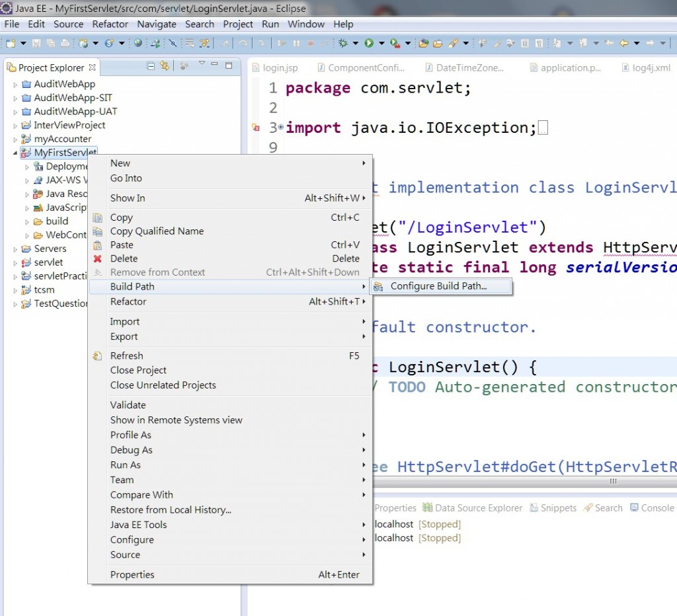
Task: Click the Link with Editor icon
Action: pyautogui.click(x=165, y=66)
